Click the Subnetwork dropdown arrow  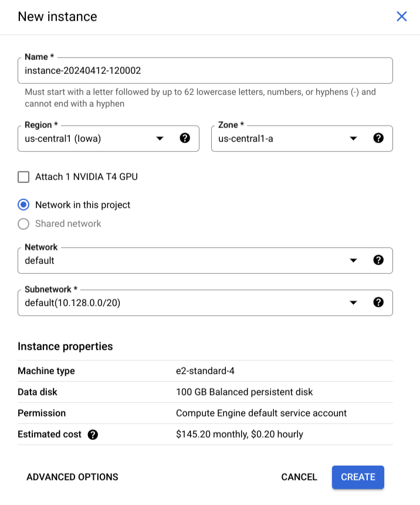point(353,303)
